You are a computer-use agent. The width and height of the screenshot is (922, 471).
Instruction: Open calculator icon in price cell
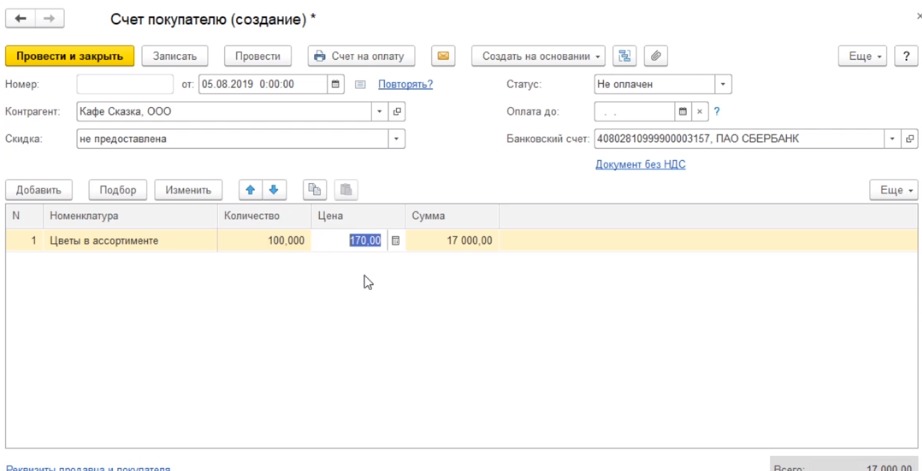click(395, 241)
